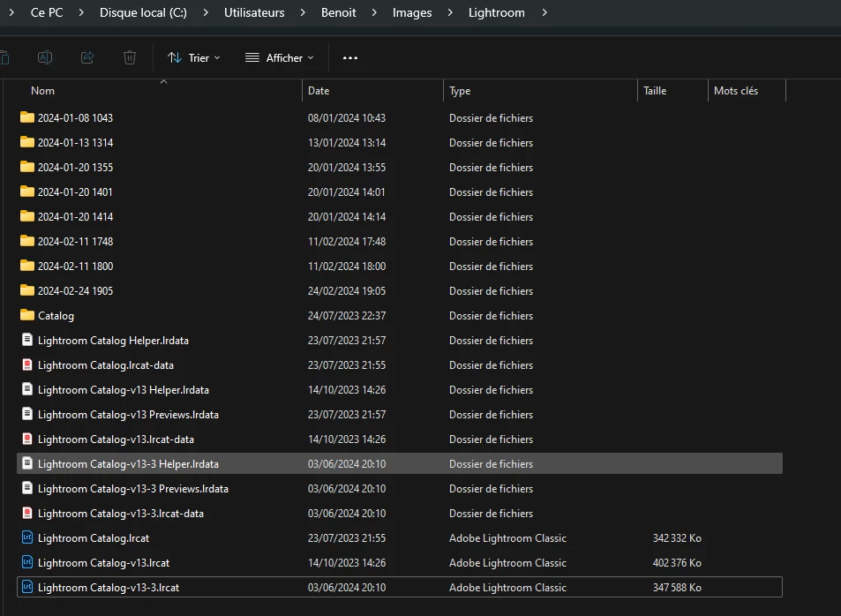Open the three-dots See more menu
The width and height of the screenshot is (841, 616).
tap(350, 58)
